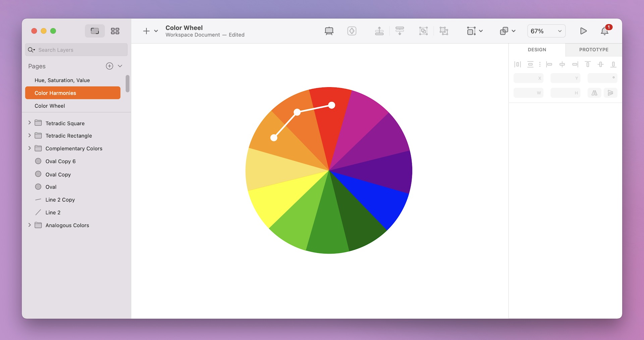
Task: Click the Preview play icon
Action: pyautogui.click(x=583, y=31)
